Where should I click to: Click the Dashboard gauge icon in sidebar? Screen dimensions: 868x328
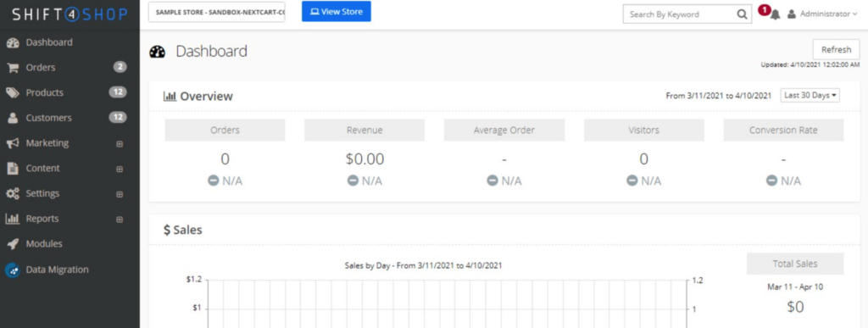(13, 43)
